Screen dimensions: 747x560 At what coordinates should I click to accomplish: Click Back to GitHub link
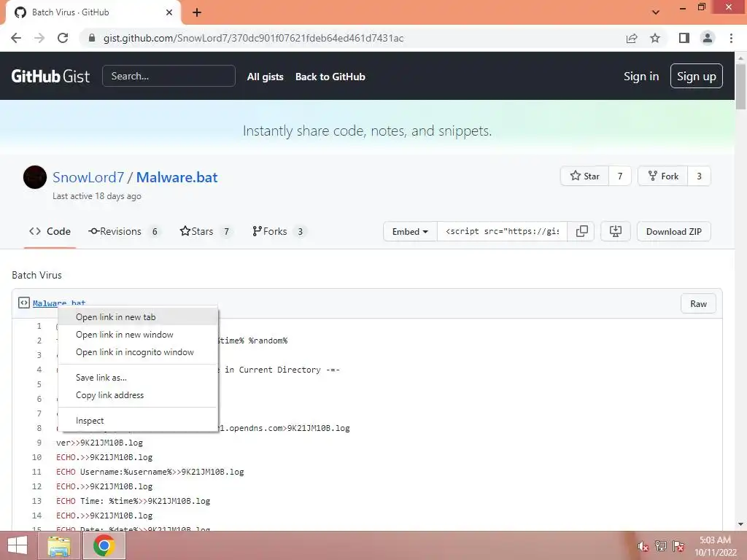(x=330, y=77)
